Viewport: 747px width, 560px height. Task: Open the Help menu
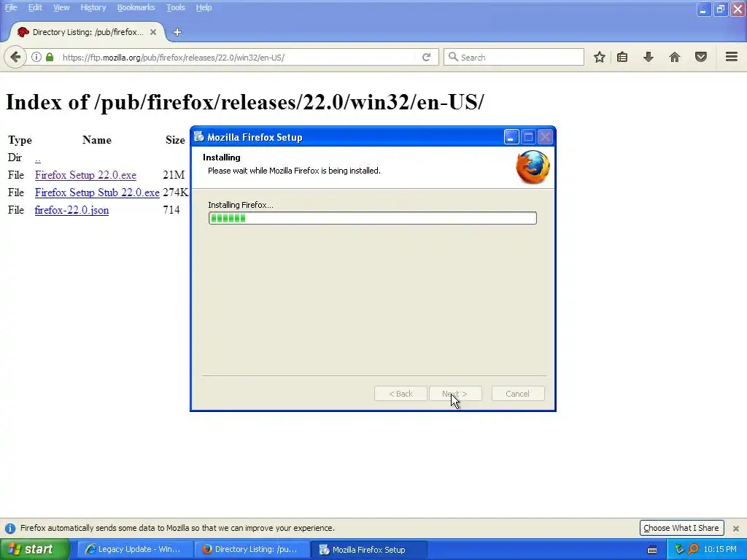[204, 7]
